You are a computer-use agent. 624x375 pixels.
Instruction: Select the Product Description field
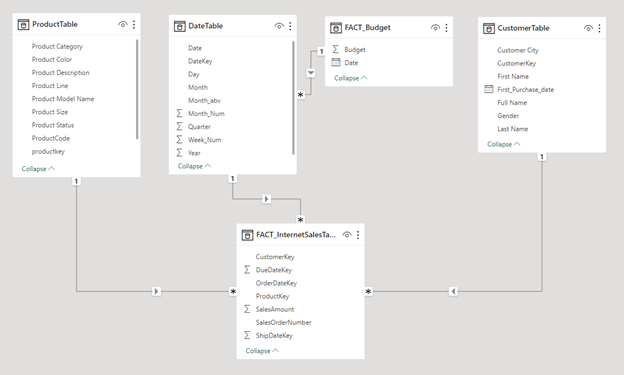[60, 72]
